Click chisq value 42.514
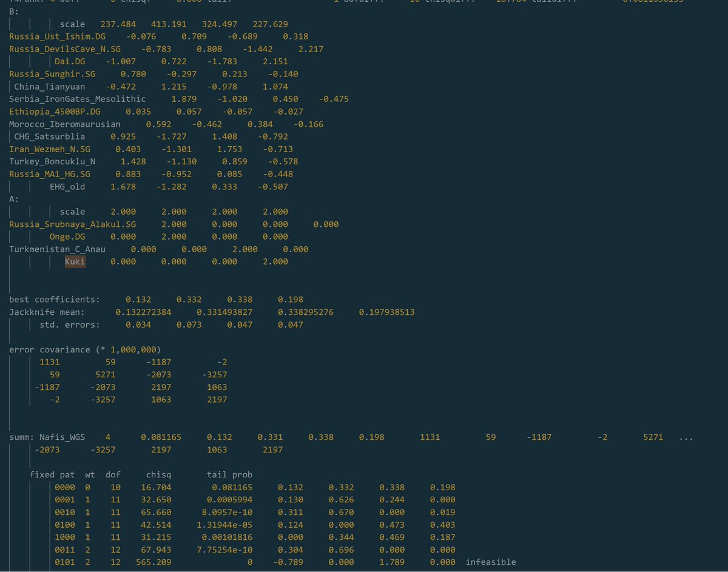 pos(156,525)
